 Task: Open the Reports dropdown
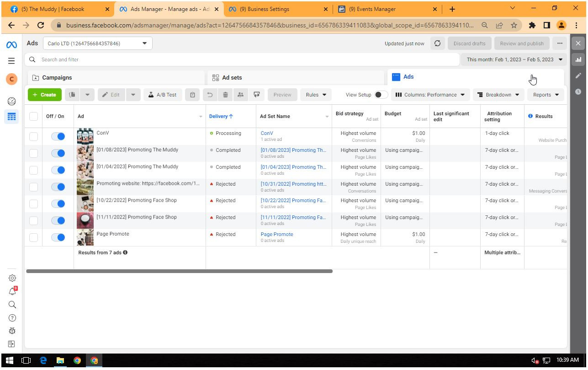[x=546, y=95]
